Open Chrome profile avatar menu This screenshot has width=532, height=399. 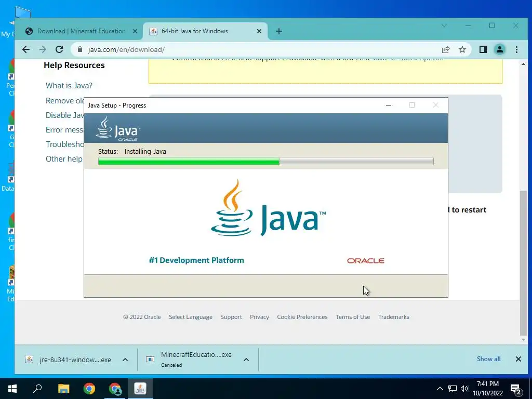499,49
